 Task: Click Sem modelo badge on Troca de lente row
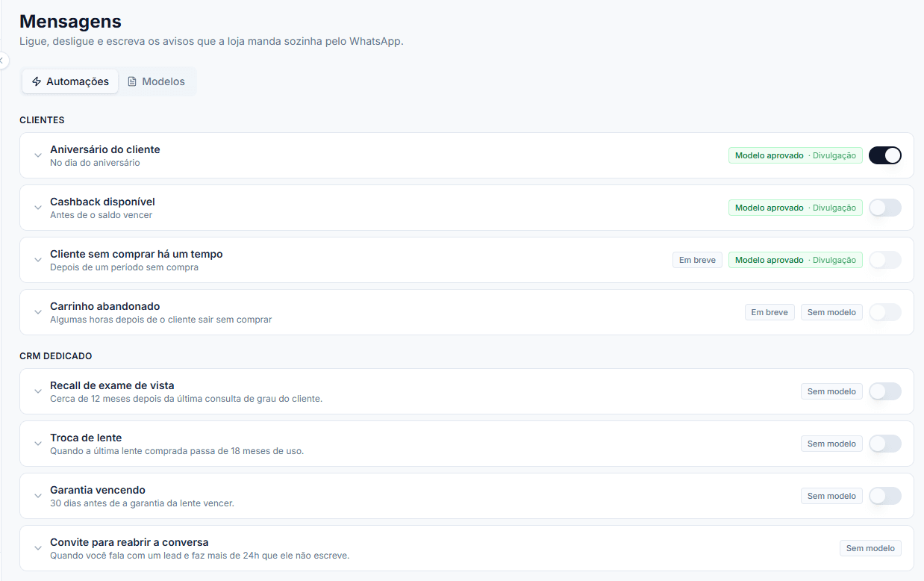point(831,444)
